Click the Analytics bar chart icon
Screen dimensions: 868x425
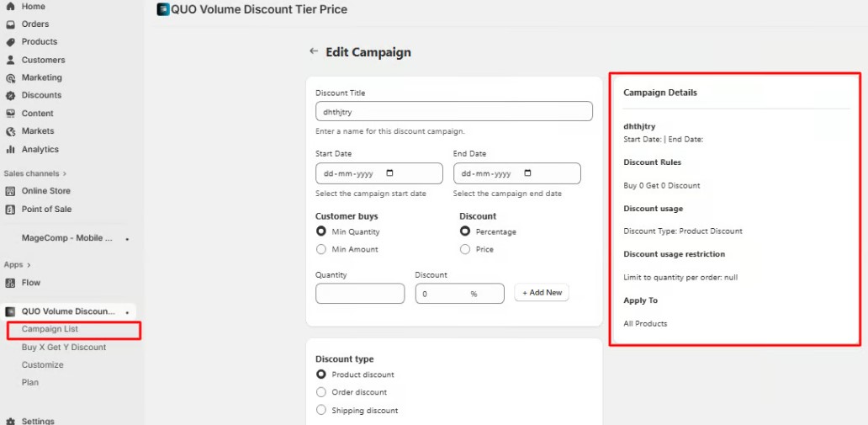[x=11, y=150]
